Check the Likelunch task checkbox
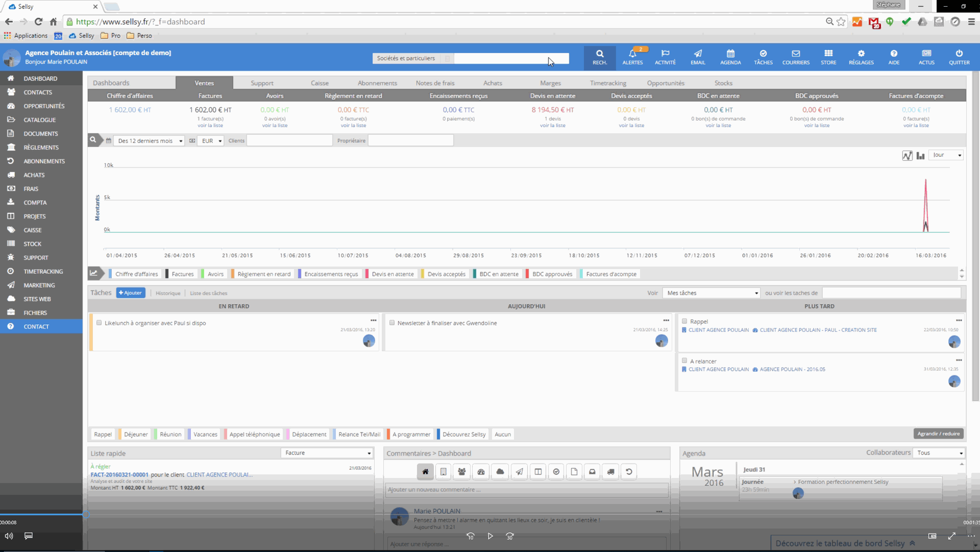The height and width of the screenshot is (552, 980). pyautogui.click(x=99, y=323)
